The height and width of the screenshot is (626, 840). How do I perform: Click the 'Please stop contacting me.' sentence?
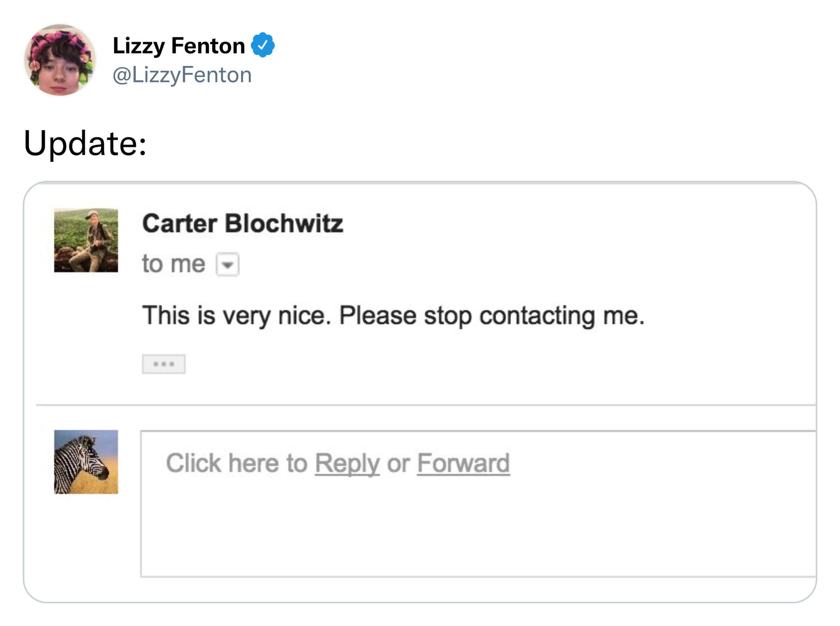(x=492, y=316)
